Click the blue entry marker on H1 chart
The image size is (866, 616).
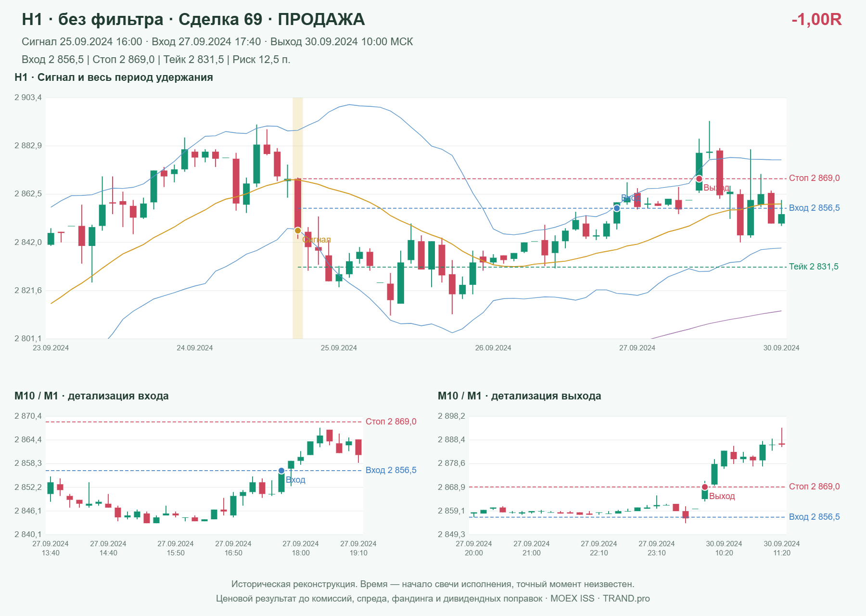(617, 208)
